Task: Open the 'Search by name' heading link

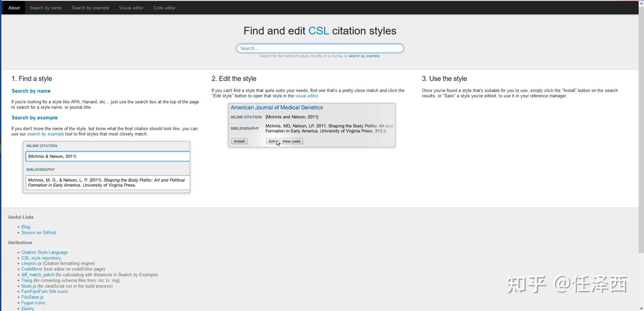Action: 31,91
